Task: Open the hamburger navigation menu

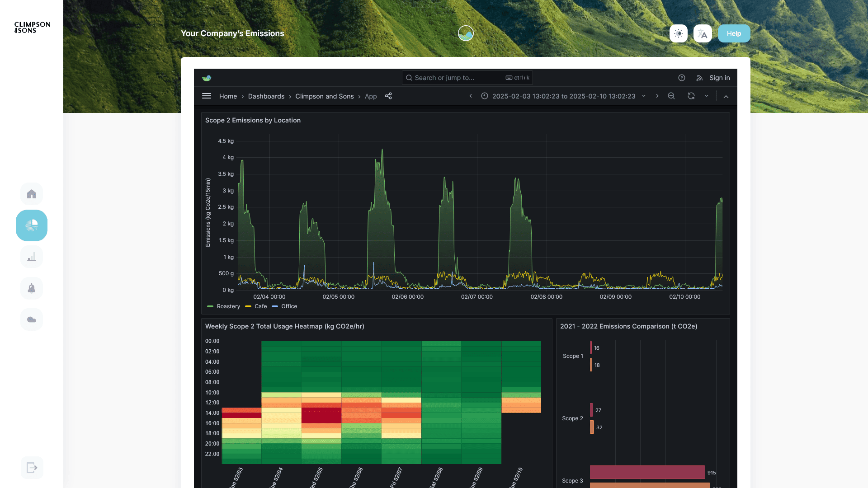Action: click(x=207, y=96)
